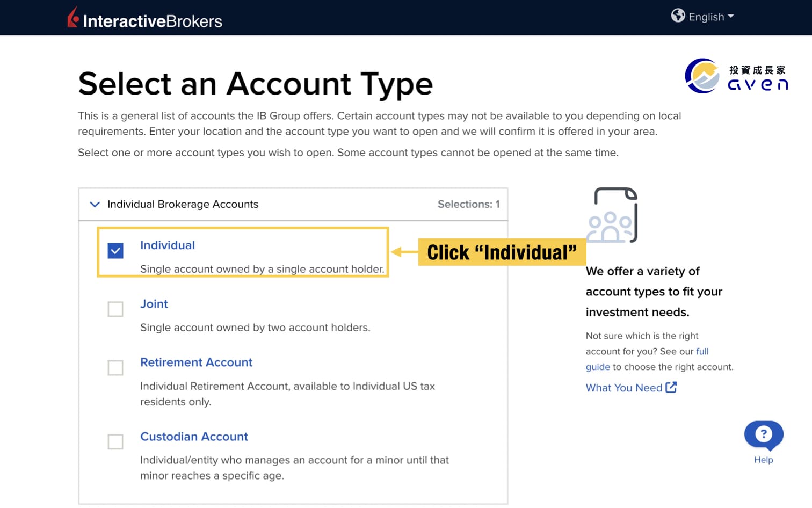Click the Help label below the icon
Viewport: 812px width, 508px height.
(764, 460)
